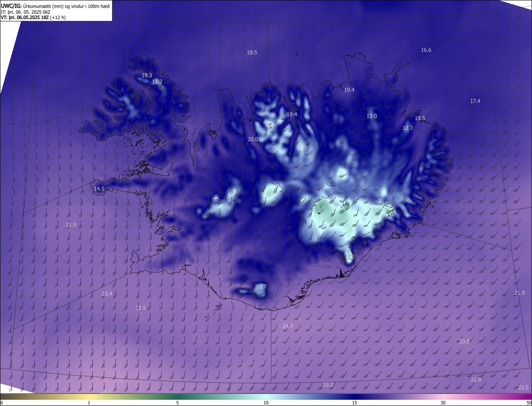
Task: Click the color scale tick label 10
Action: (266, 403)
